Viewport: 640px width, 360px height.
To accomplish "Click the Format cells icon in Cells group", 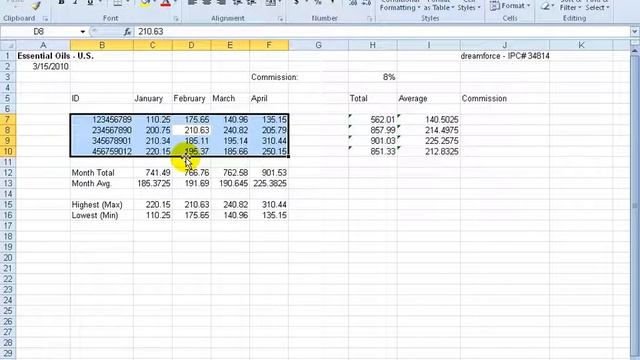I will tap(494, 6).
